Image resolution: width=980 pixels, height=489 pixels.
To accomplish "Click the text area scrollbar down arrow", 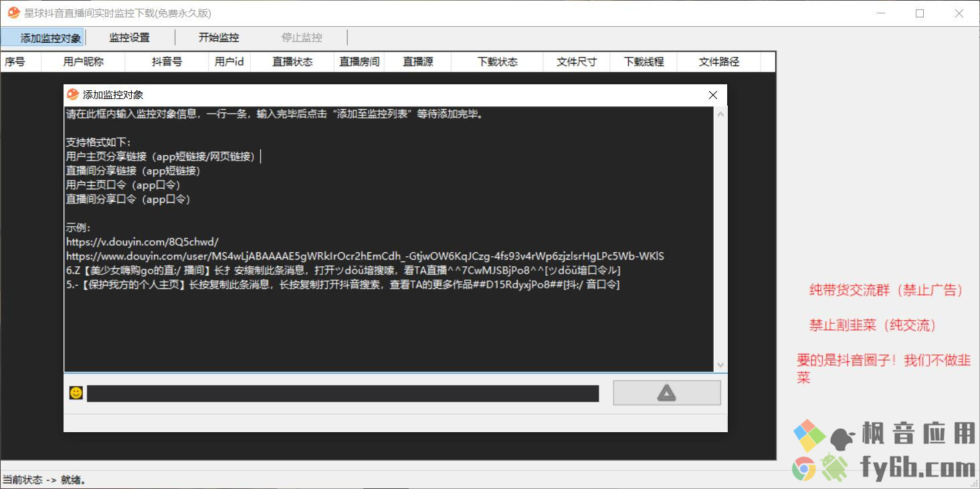I will tap(720, 365).
